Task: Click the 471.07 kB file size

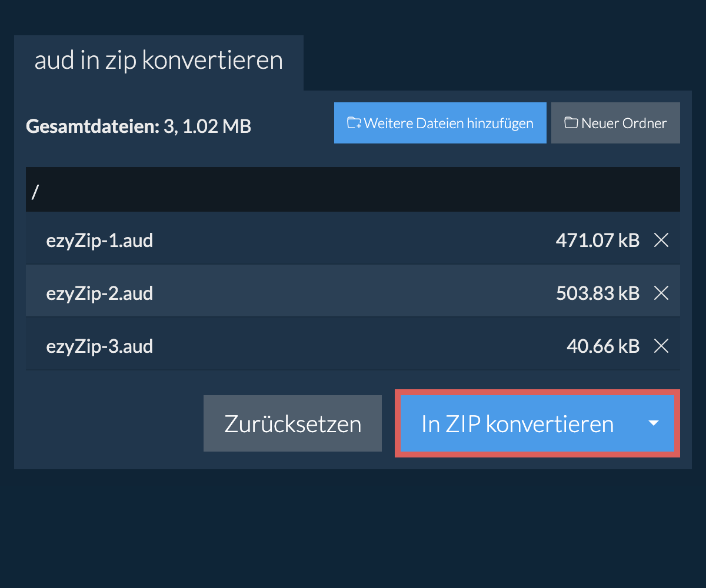Action: 597,240
